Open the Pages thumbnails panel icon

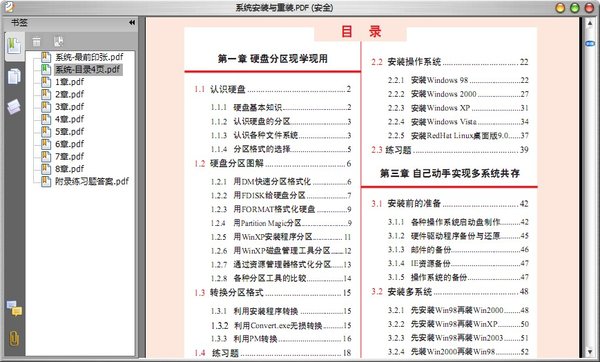coord(14,76)
